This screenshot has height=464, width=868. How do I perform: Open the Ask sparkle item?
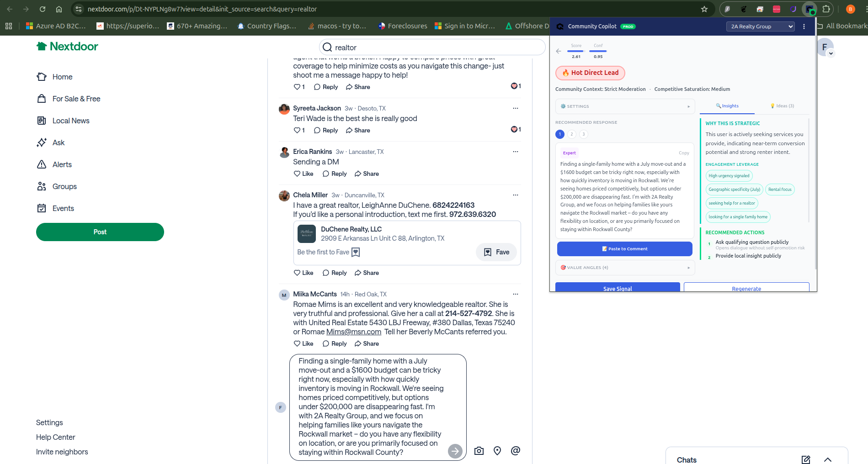point(50,142)
